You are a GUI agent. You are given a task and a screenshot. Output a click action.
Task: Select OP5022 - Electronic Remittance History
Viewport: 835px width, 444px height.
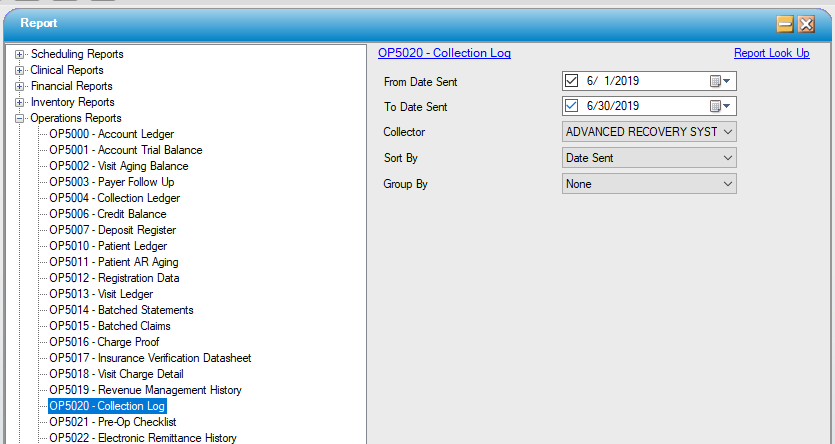point(142,438)
